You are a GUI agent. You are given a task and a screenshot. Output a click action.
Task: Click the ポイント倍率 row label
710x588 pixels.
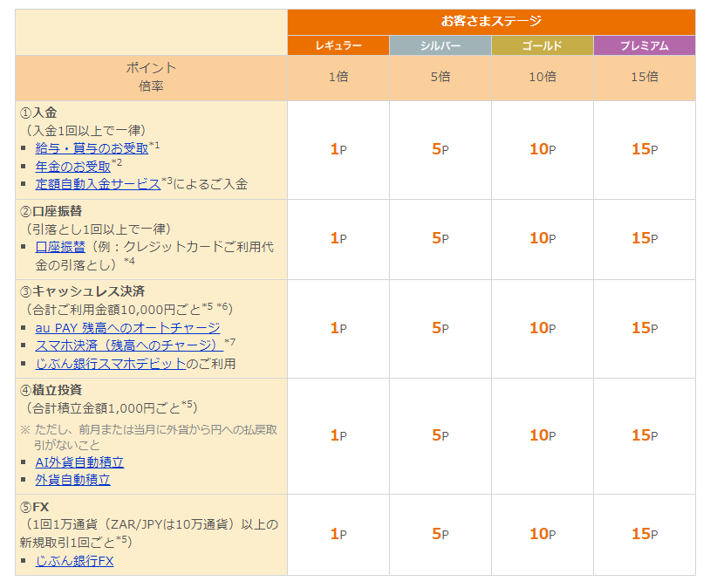tap(151, 77)
